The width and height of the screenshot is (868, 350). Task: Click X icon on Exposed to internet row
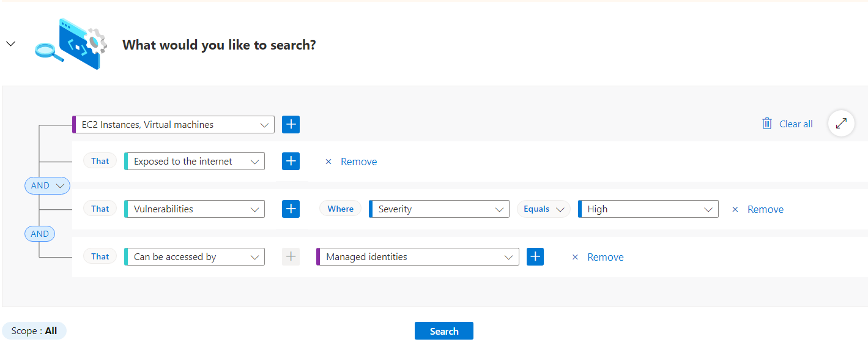pyautogui.click(x=328, y=162)
